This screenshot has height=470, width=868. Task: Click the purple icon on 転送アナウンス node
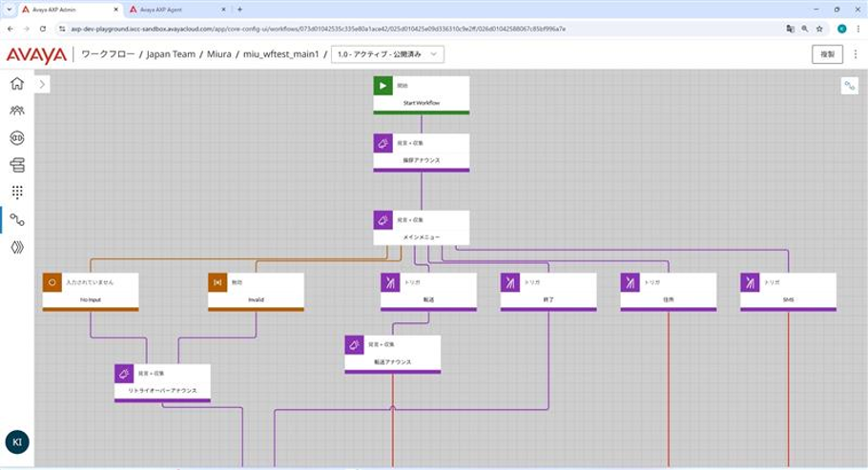354,345
